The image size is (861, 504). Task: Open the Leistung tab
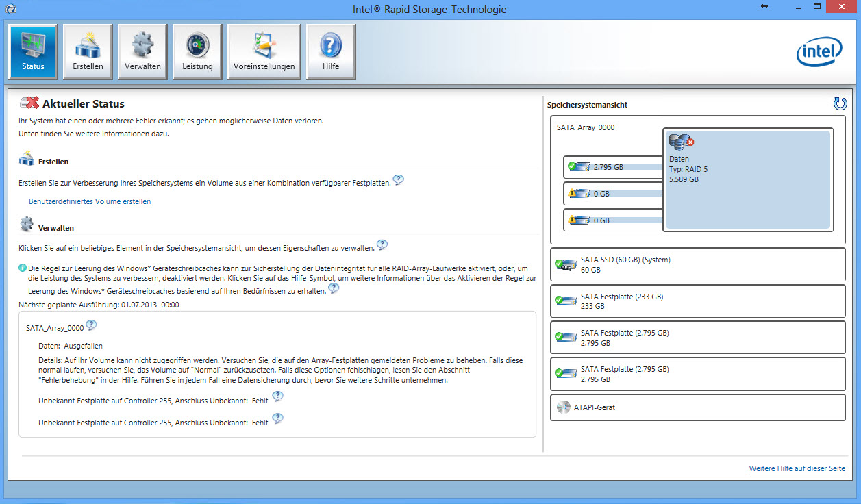click(x=197, y=52)
